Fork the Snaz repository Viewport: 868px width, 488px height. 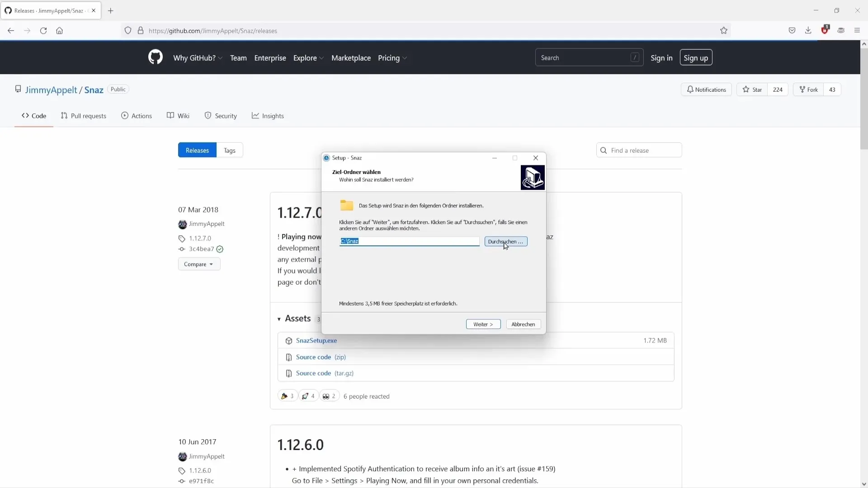click(808, 89)
